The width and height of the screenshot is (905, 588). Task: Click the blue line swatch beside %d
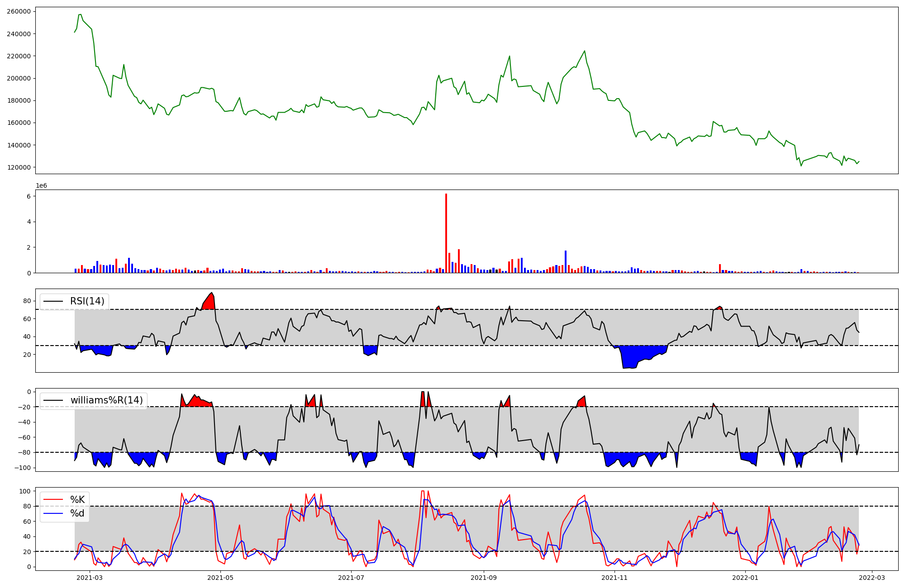52,513
